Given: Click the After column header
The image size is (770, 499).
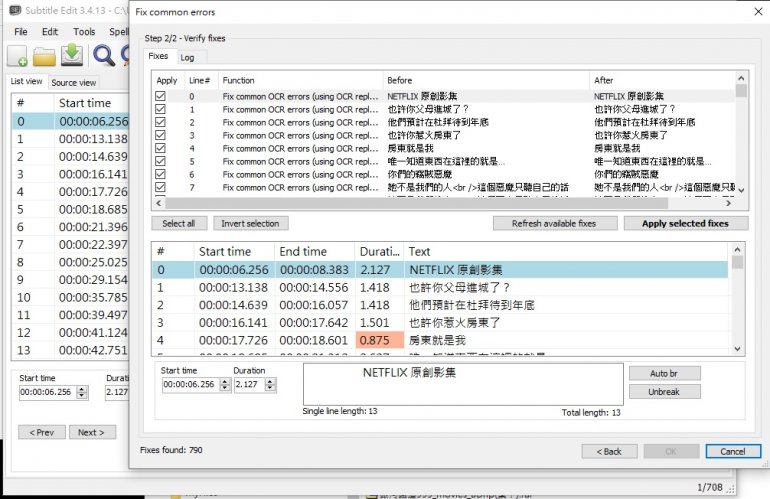Looking at the screenshot, I should click(662, 80).
